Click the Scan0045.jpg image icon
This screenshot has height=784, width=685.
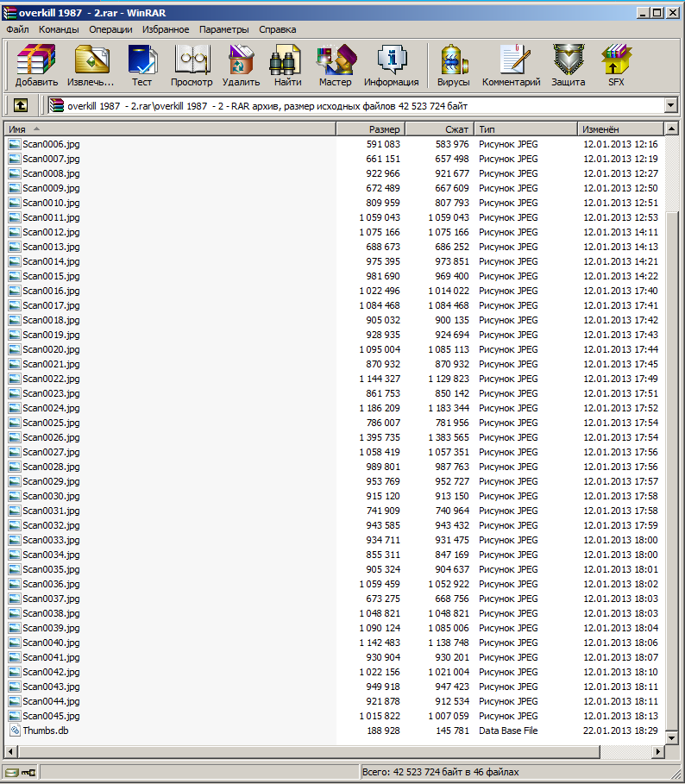click(x=15, y=716)
